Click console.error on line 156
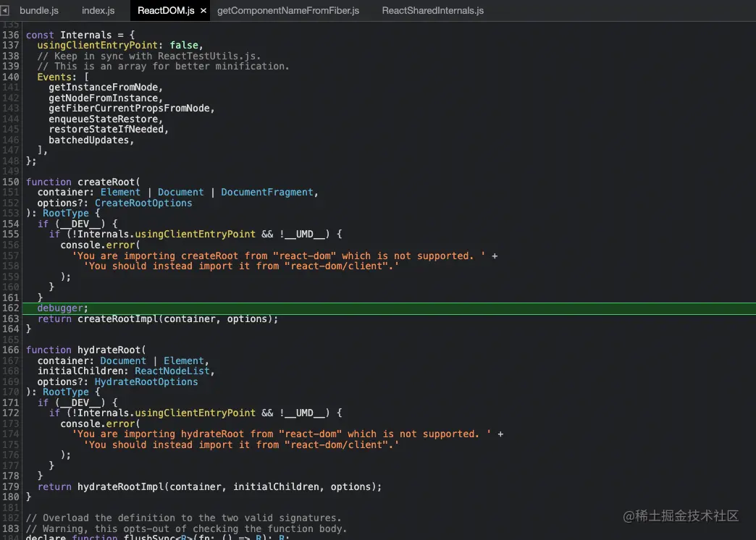The image size is (756, 540). pos(97,245)
